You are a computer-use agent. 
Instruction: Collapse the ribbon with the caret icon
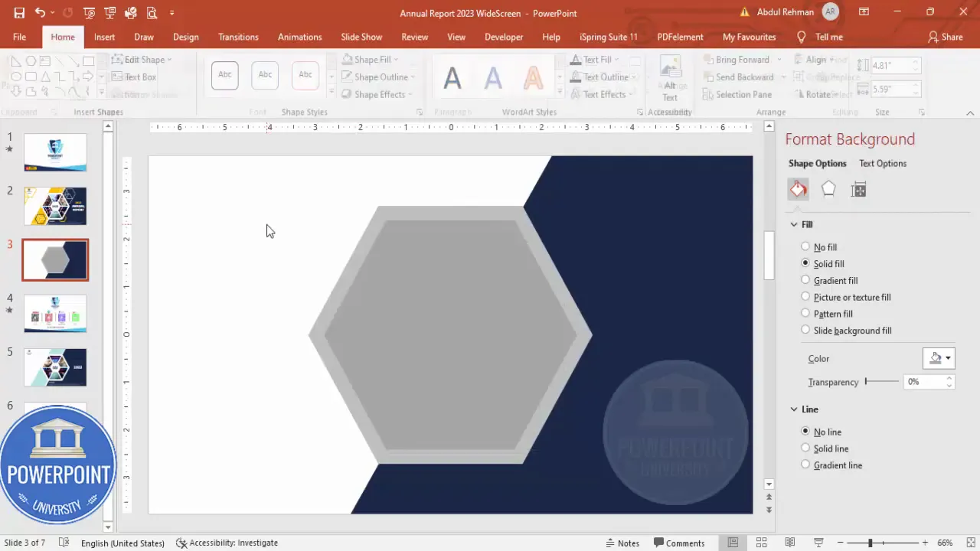click(970, 112)
